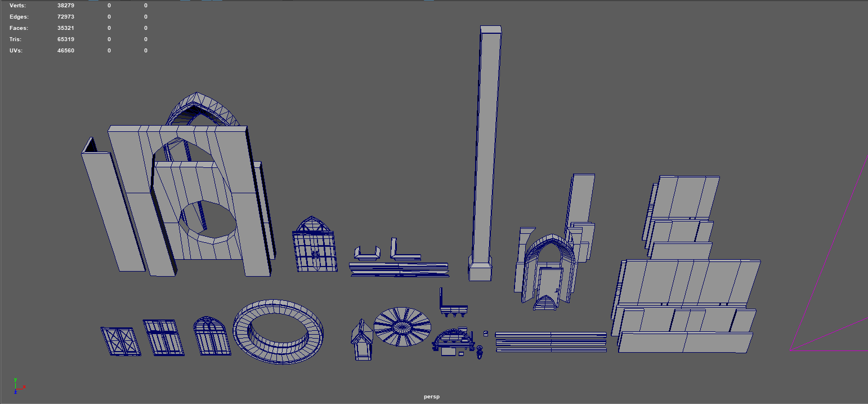Click the Verts count in the HUD

[x=65, y=5]
